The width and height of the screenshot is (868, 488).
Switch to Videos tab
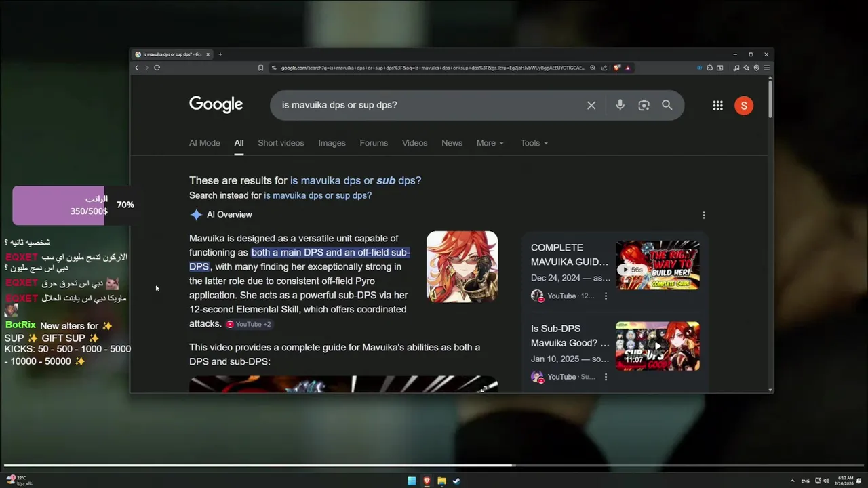pyautogui.click(x=414, y=143)
